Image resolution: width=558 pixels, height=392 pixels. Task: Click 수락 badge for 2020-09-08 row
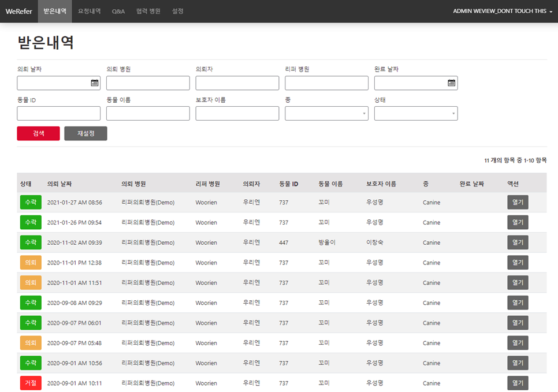(x=31, y=303)
